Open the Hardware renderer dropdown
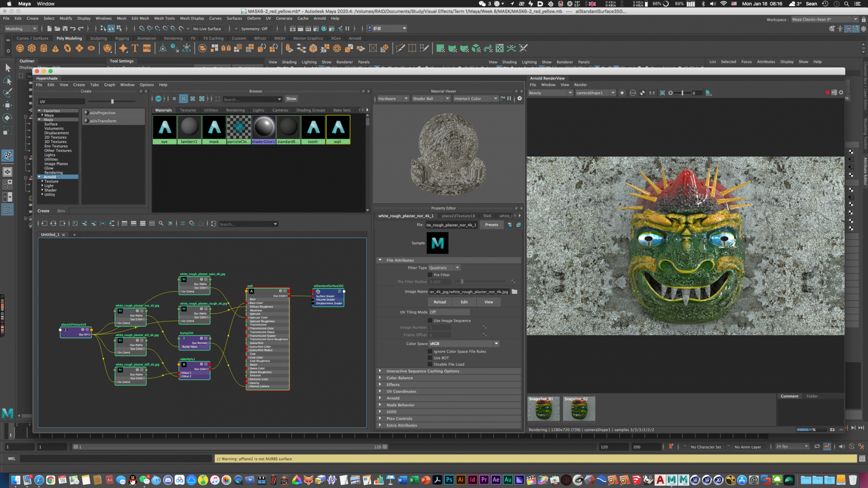 pos(393,99)
